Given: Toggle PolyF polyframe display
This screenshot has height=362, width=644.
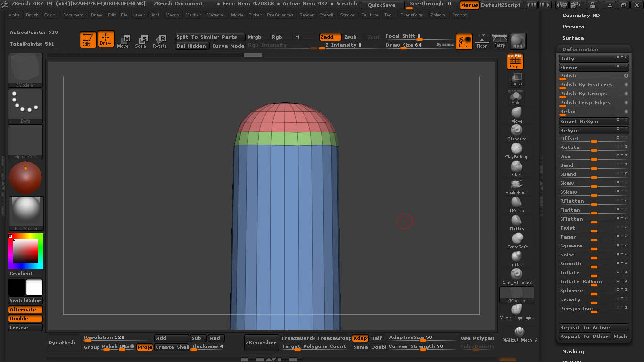Looking at the screenshot, I should pos(515,61).
